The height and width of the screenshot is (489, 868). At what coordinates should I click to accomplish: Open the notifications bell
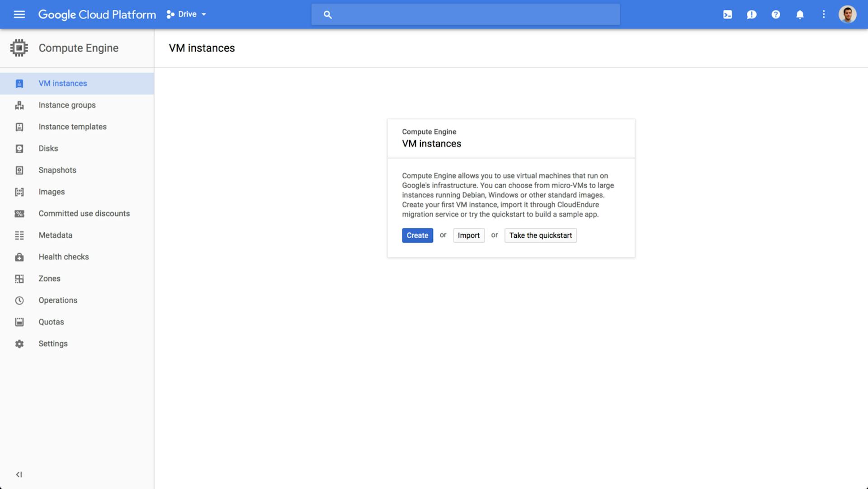pos(800,14)
